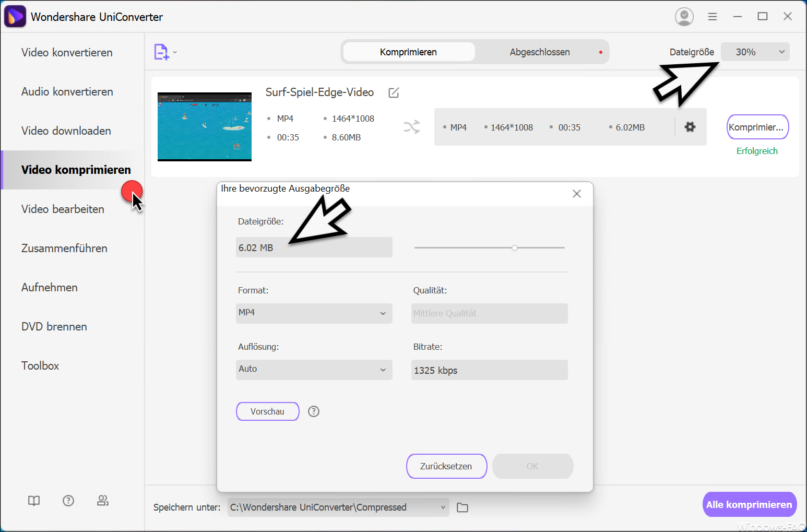This screenshot has height=532, width=807.
Task: Click the rename pencil icon beside Surf-Spiel-Edge-Video
Action: click(394, 92)
